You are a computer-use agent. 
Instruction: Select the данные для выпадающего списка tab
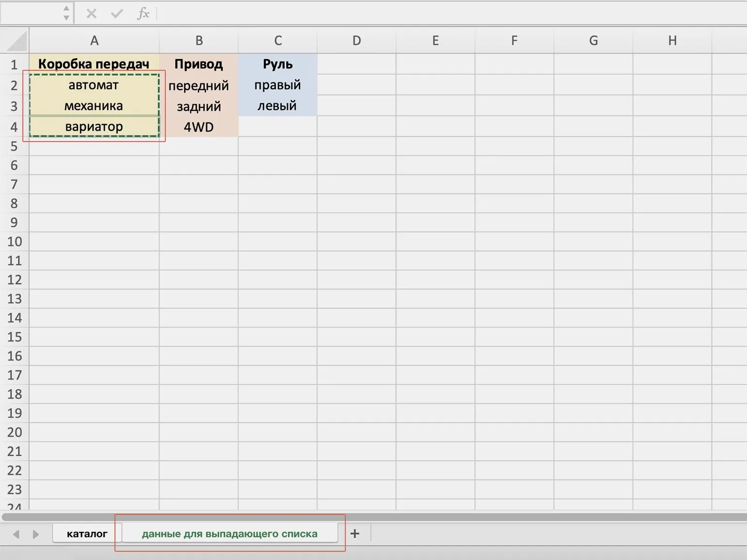(x=229, y=534)
